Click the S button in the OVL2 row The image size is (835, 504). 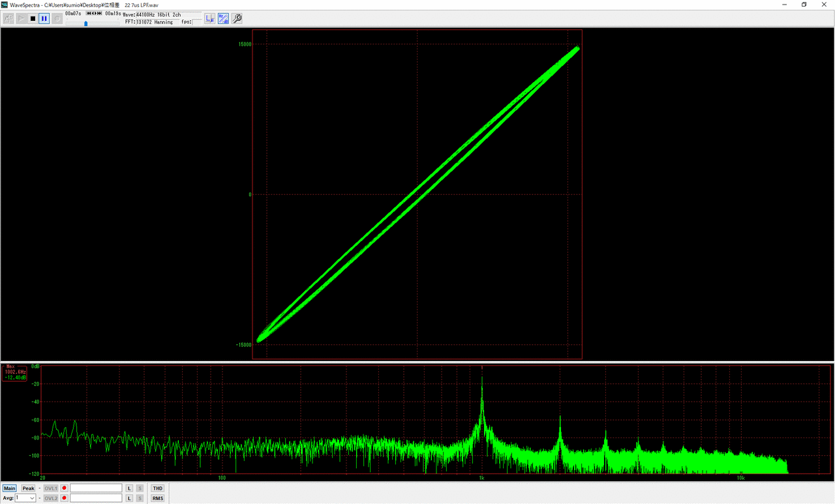click(x=140, y=498)
